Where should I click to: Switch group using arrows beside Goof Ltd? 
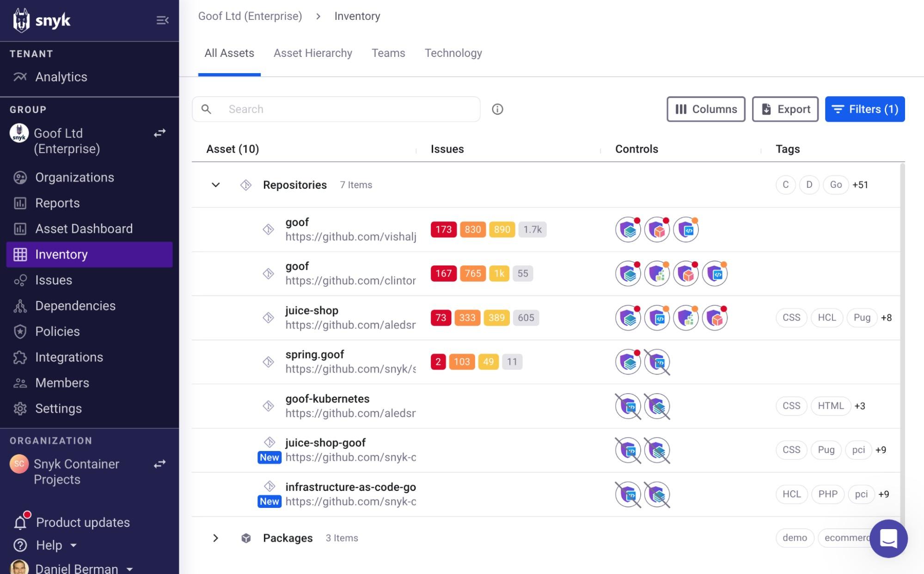click(159, 133)
